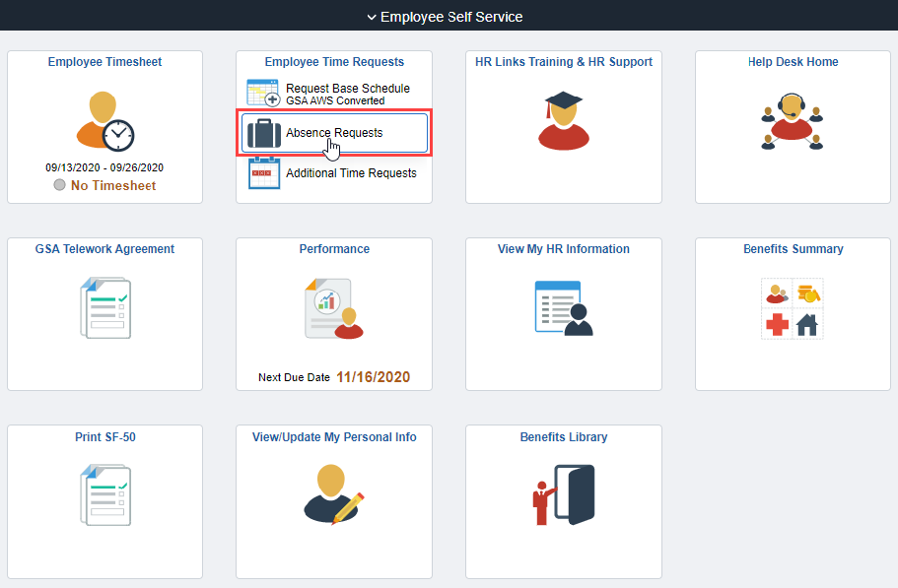This screenshot has width=898, height=588.
Task: Open the graduation cap icon for HR Training
Action: click(x=563, y=119)
